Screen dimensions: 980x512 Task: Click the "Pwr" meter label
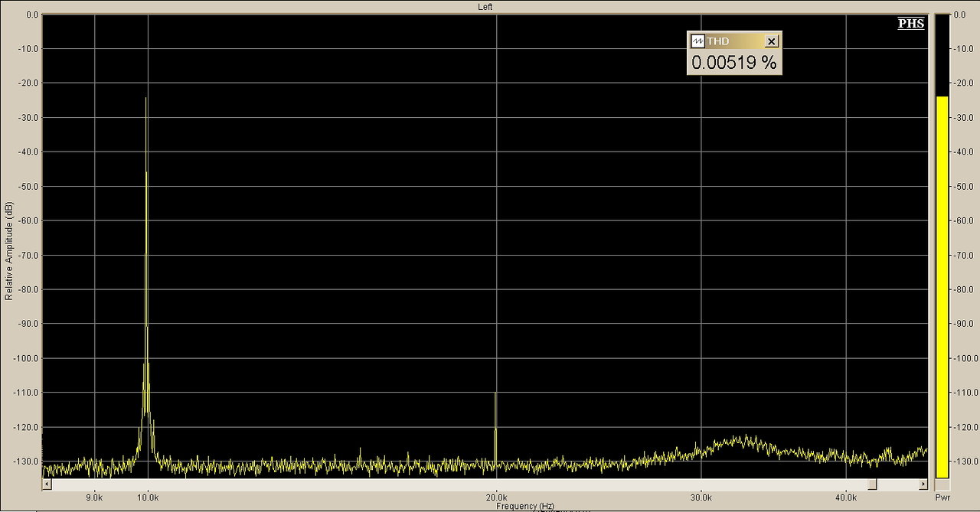point(942,497)
